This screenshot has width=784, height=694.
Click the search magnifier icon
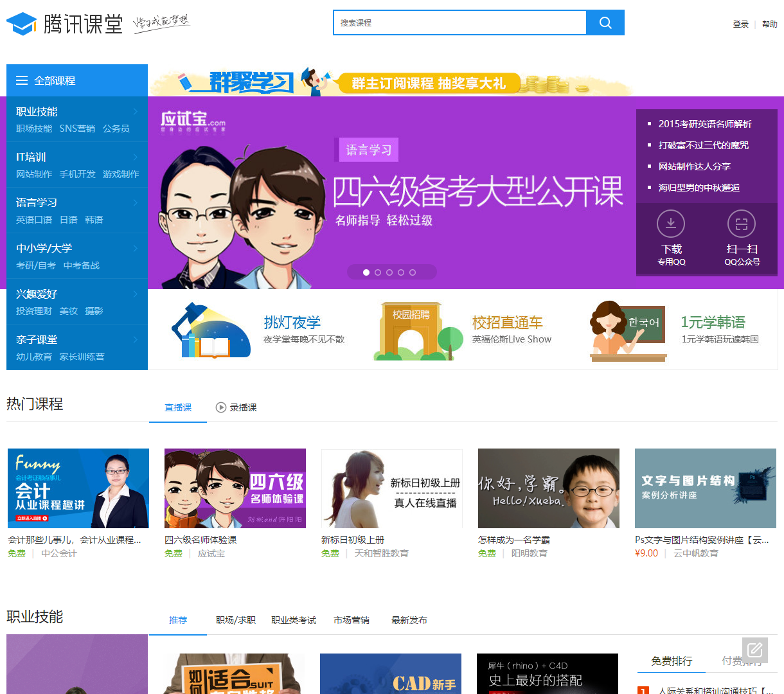coord(604,22)
